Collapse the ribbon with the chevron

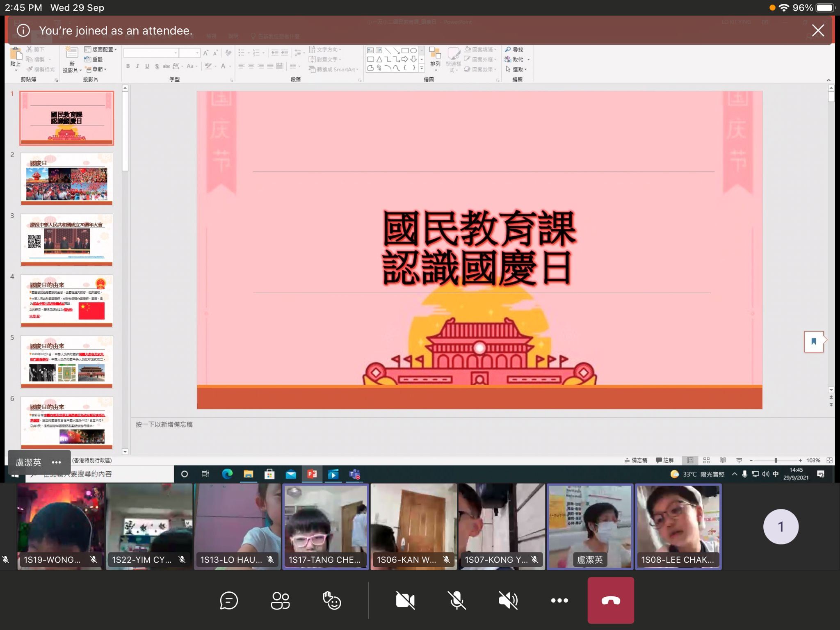click(828, 80)
